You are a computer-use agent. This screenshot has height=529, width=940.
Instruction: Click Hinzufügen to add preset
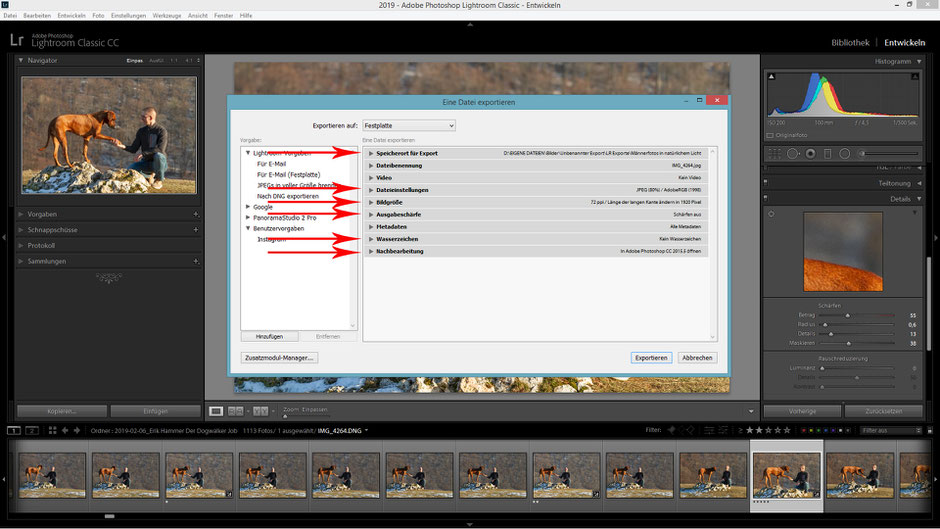coord(269,336)
